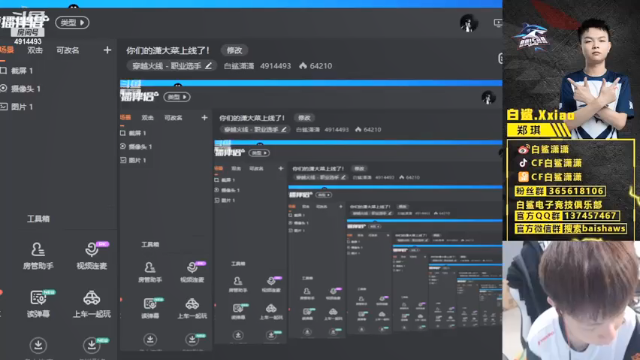Click the avatar in the first nested preview header
640x360 pixels.
coord(489,97)
